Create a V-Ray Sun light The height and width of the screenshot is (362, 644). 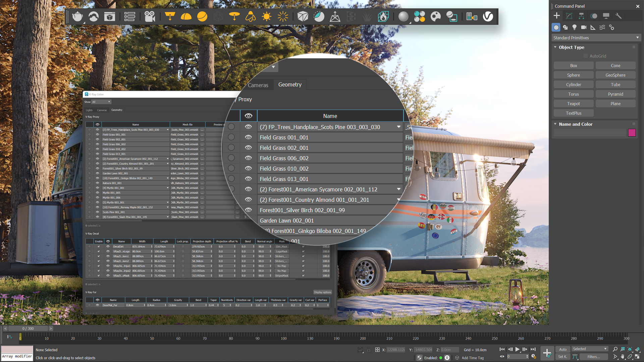[267, 16]
